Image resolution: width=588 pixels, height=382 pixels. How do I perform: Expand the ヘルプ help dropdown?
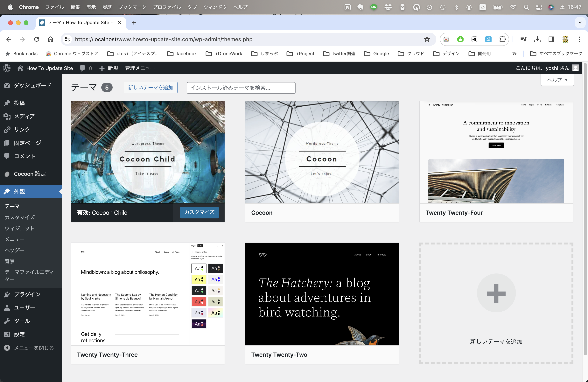coord(557,80)
